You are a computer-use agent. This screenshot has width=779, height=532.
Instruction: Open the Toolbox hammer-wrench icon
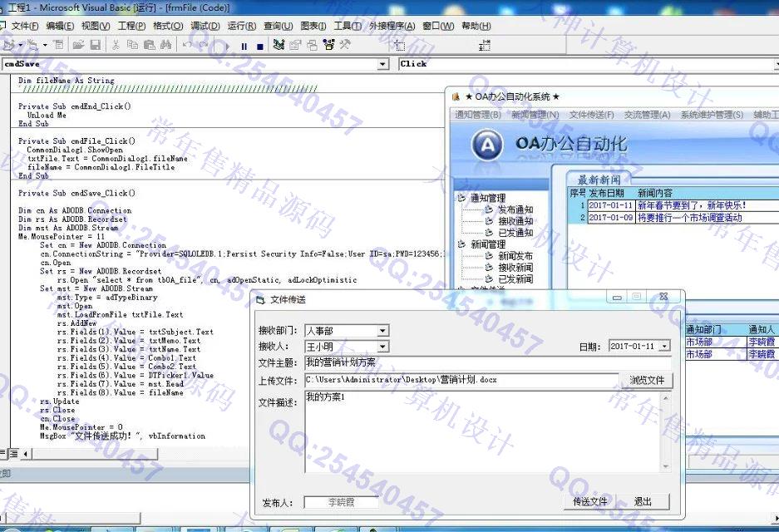pos(345,45)
